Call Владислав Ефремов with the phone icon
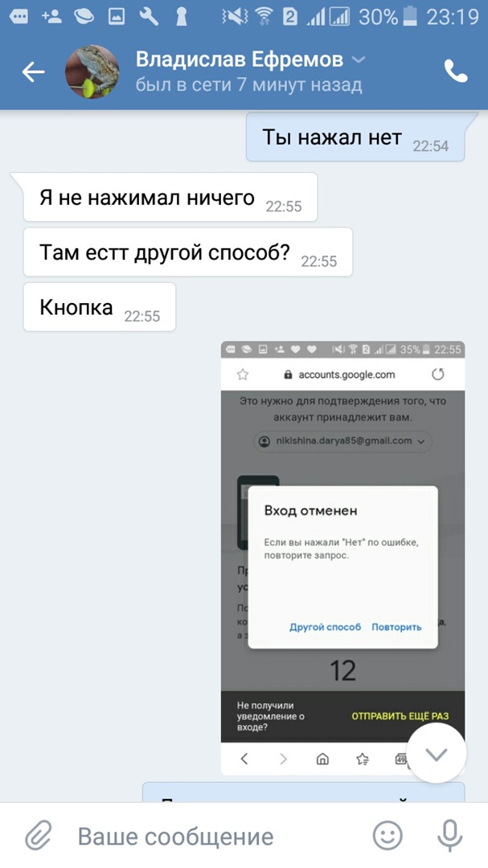488x868 pixels. coord(457,71)
